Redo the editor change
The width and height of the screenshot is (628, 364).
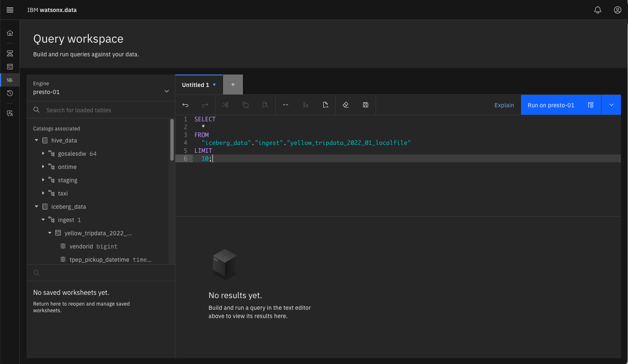pos(205,105)
